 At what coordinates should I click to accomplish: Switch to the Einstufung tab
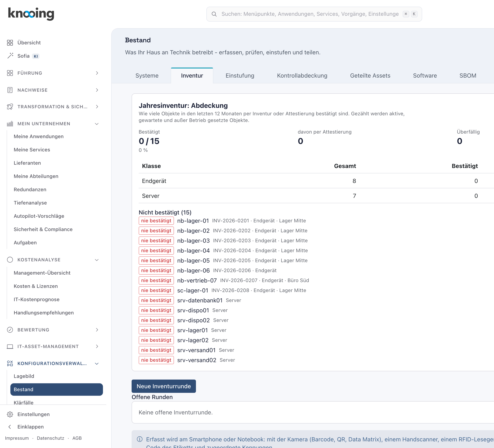pyautogui.click(x=240, y=76)
